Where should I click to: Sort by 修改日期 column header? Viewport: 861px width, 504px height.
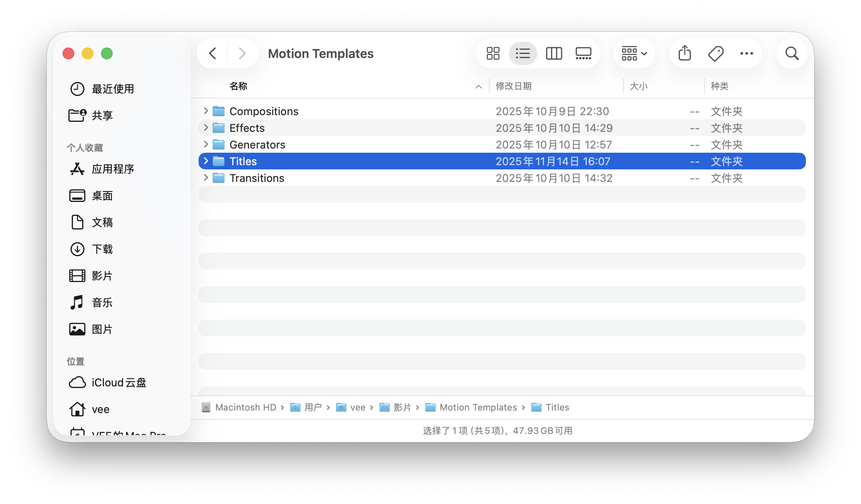[x=514, y=86]
